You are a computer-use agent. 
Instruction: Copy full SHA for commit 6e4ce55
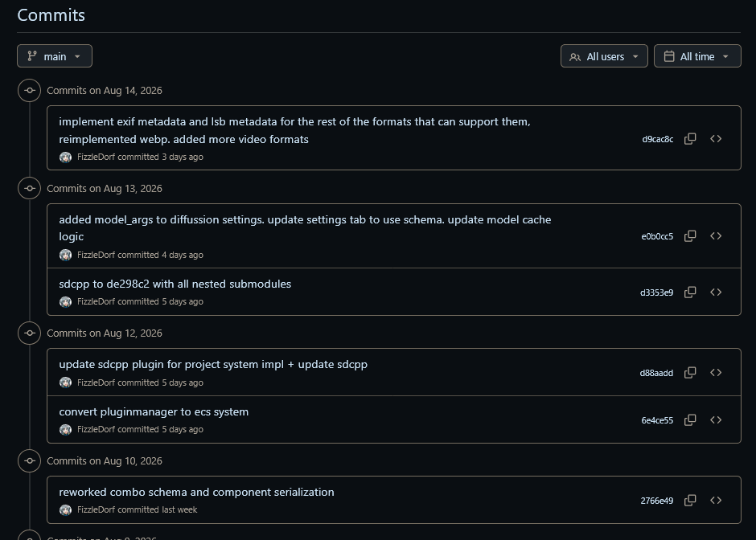coord(690,420)
